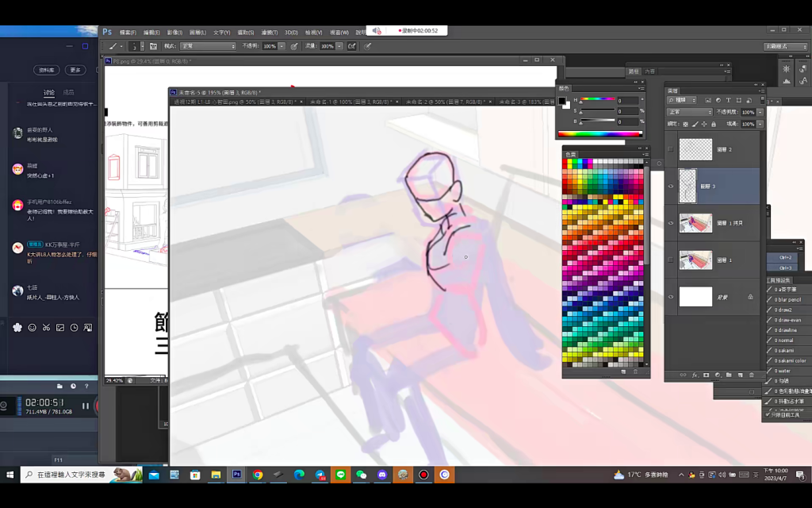812x508 pixels.
Task: Click the emoji icon in the chat toolbar
Action: click(x=32, y=327)
